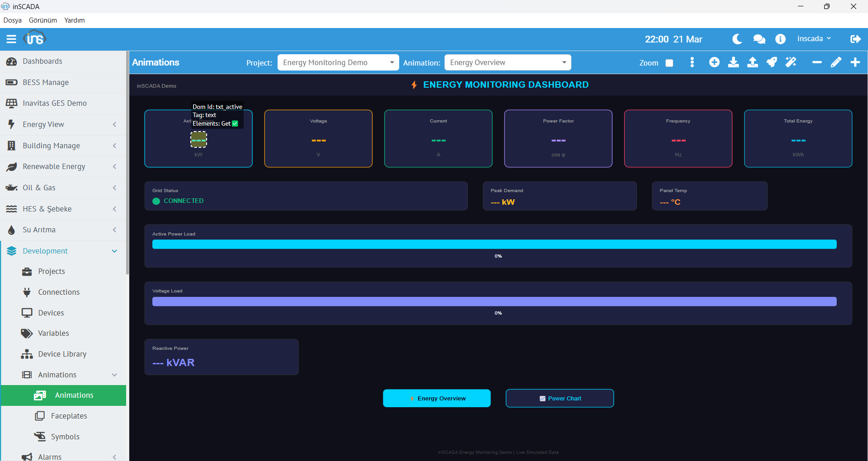Image resolution: width=868 pixels, height=461 pixels.
Task: Click the logout icon in header
Action: 855,39
